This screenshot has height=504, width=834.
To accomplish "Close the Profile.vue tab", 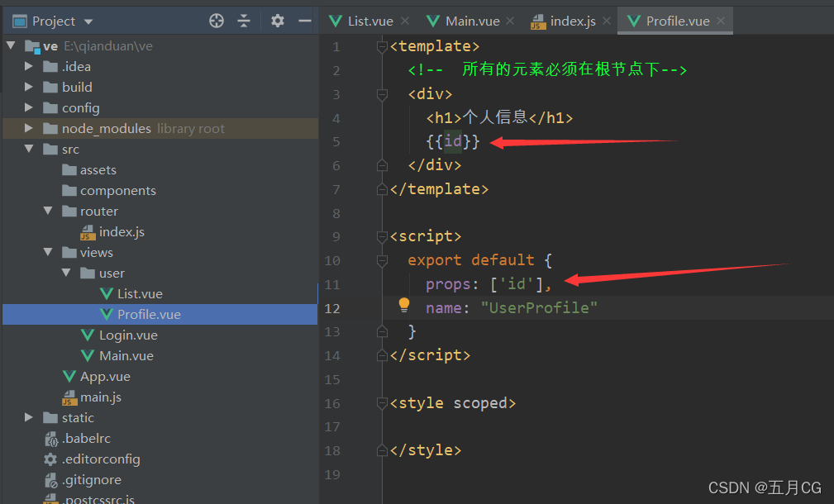I will pyautogui.click(x=721, y=21).
